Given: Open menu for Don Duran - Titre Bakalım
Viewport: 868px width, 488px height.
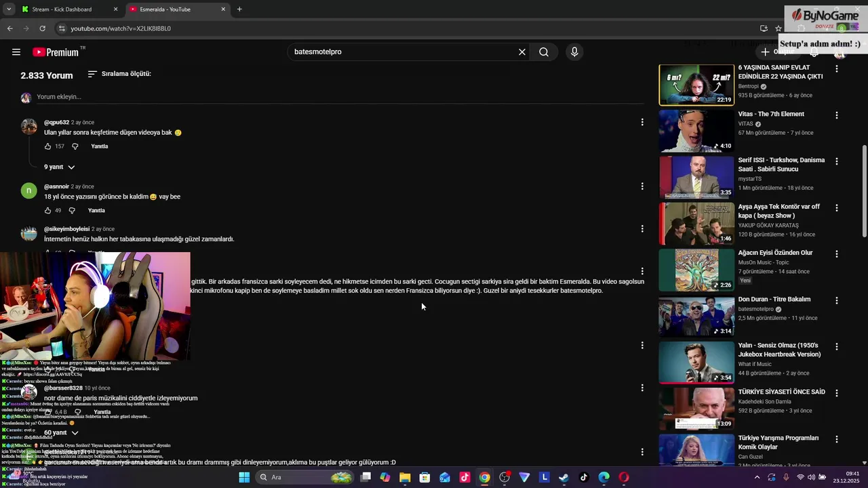Looking at the screenshot, I should point(837,300).
